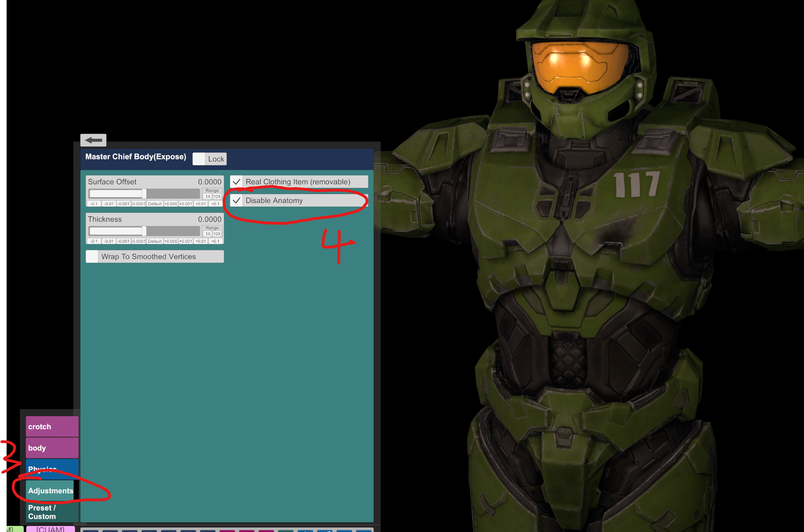Decrease Thickness by 0.01
804x532 pixels.
(109, 241)
